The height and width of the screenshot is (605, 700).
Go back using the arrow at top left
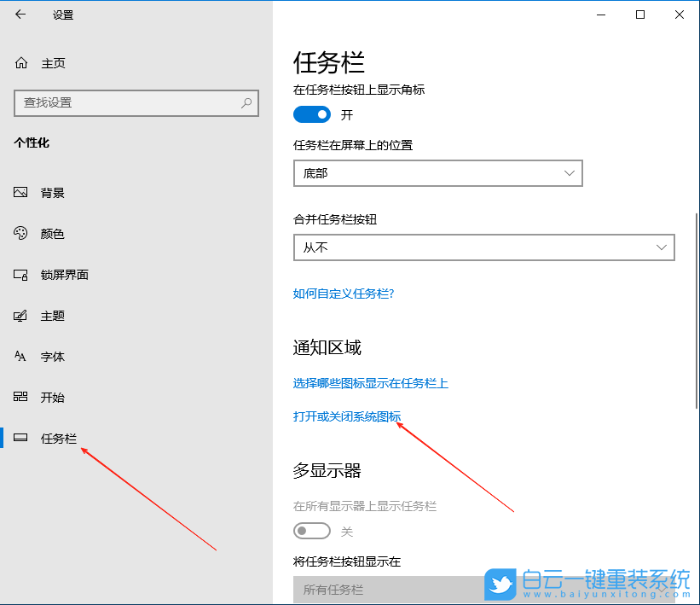[x=19, y=15]
